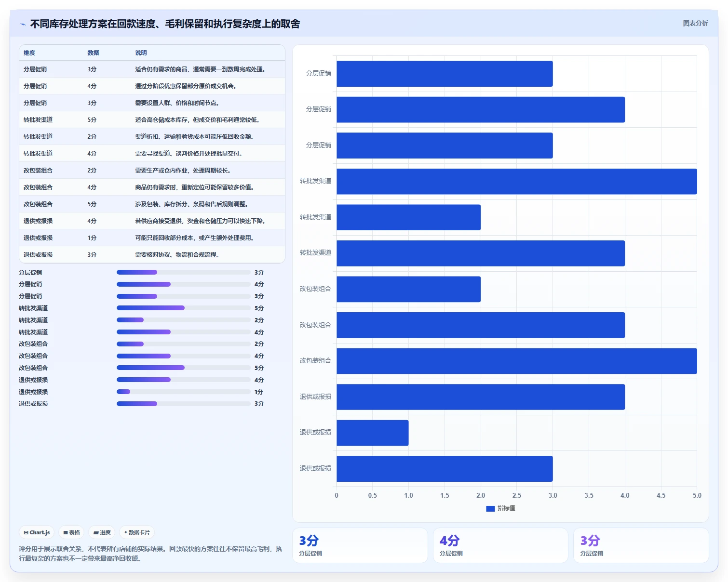Select row 需要核对协议、物流和合规流程
Viewport: 728px width, 582px height.
(x=152, y=254)
